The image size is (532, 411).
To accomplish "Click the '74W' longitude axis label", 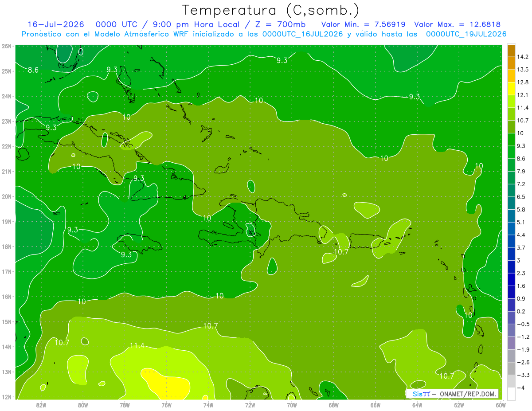I will 208,405.
